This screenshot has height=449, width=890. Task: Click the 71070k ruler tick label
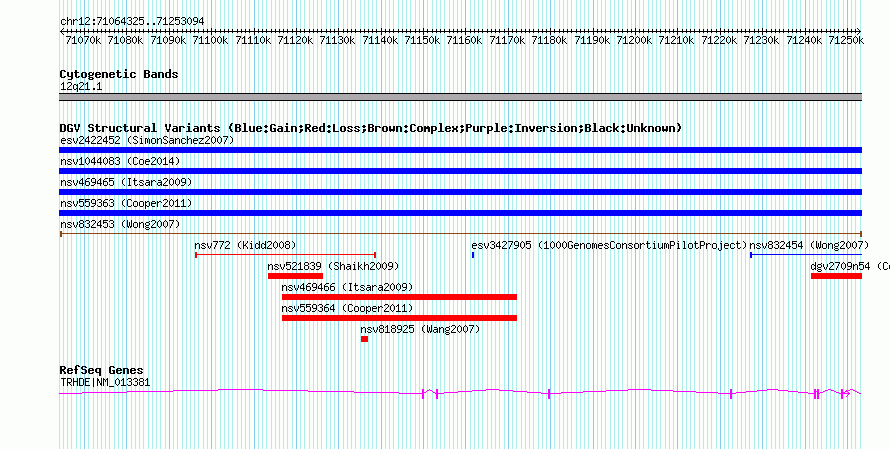pos(83,40)
